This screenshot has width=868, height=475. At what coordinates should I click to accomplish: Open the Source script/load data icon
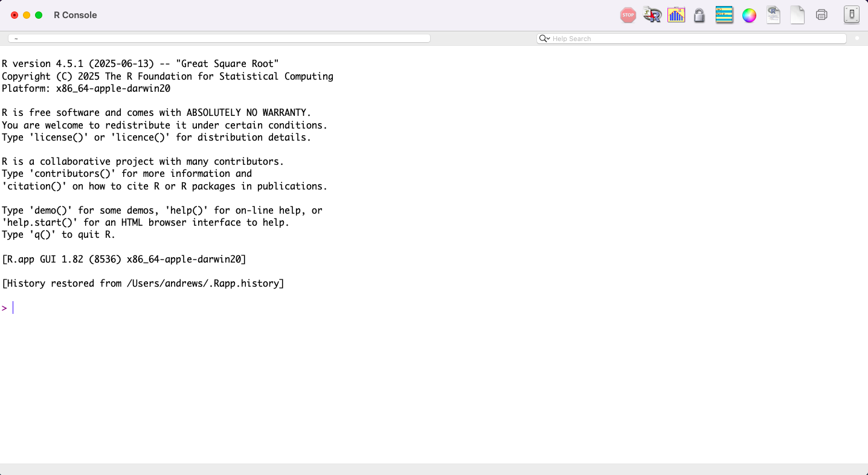point(652,15)
